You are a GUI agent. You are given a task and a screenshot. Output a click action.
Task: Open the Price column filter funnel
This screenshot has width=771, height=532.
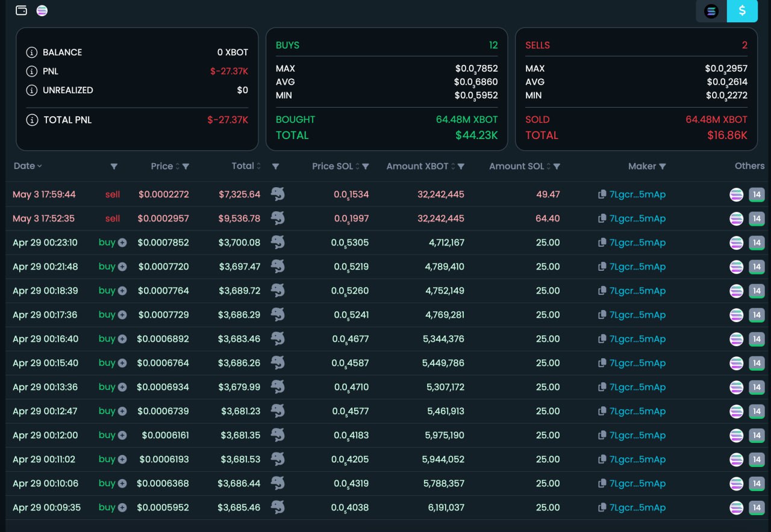coord(186,167)
